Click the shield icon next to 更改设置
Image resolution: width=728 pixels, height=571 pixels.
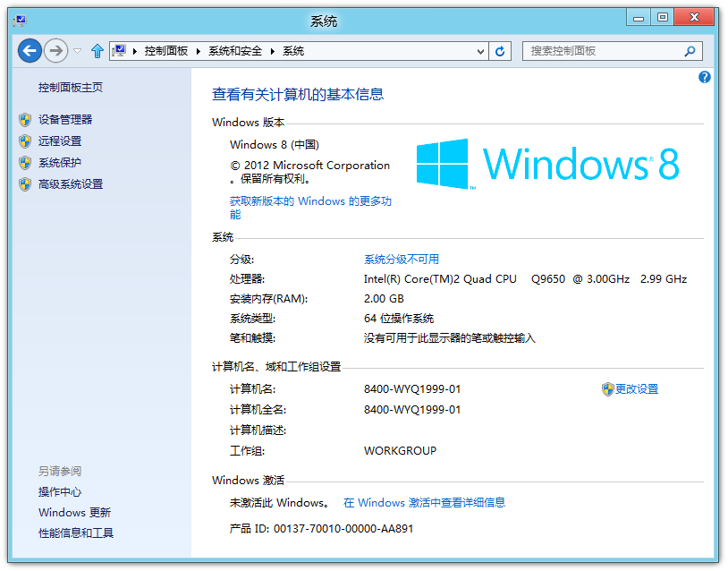(608, 389)
